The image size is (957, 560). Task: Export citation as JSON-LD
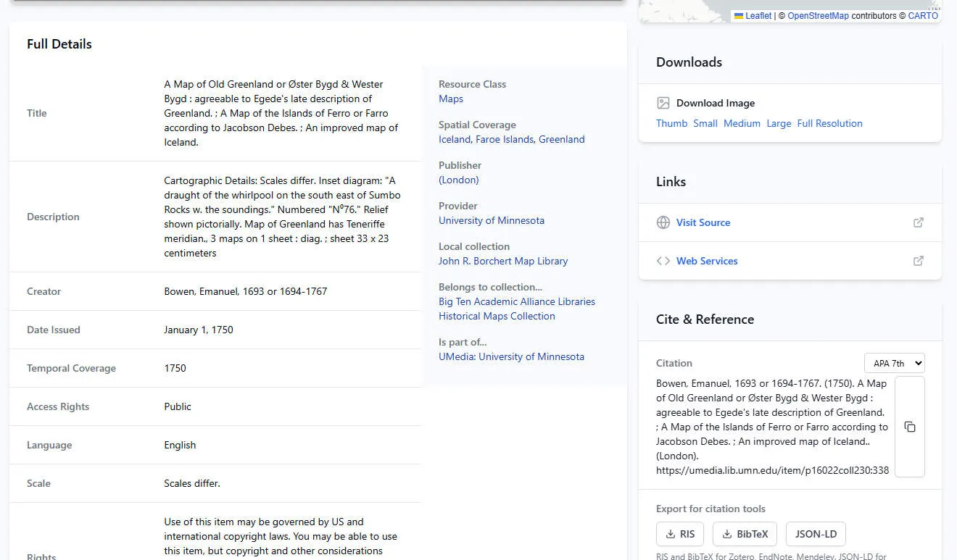(x=816, y=534)
